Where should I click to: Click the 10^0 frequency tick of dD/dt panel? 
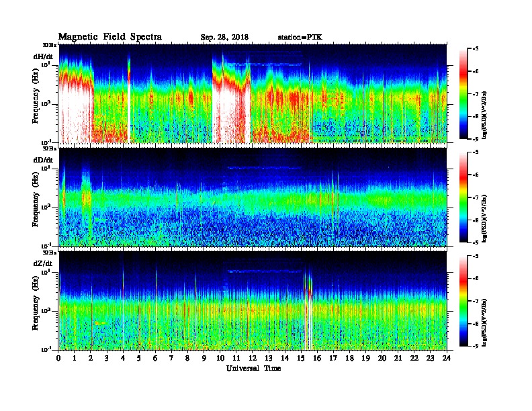46,207
